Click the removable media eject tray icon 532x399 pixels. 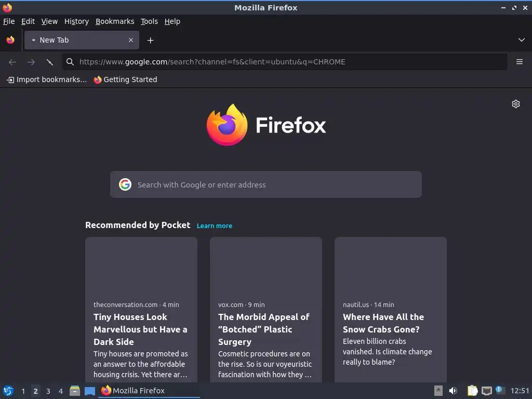pyautogui.click(x=438, y=391)
